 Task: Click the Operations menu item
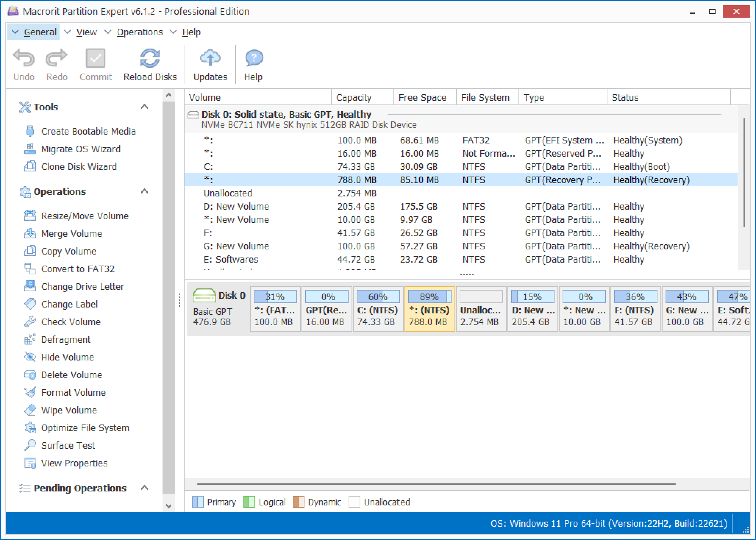pyautogui.click(x=139, y=32)
